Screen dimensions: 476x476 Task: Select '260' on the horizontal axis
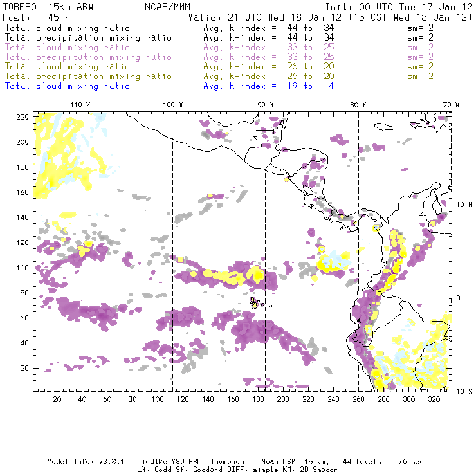point(358,399)
